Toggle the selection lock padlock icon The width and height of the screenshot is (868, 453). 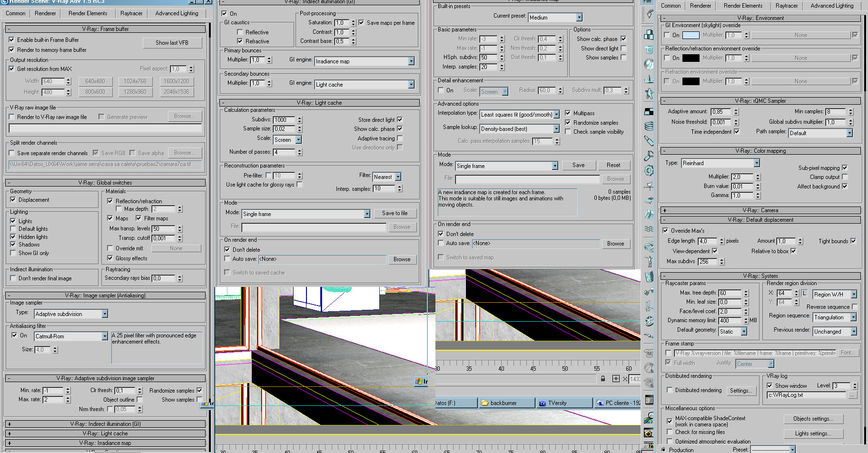coord(603,379)
